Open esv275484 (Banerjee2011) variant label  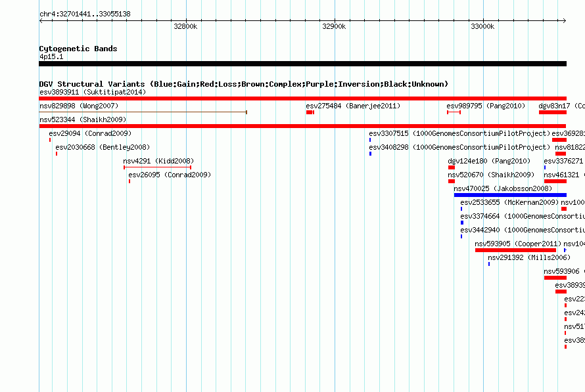pos(353,106)
